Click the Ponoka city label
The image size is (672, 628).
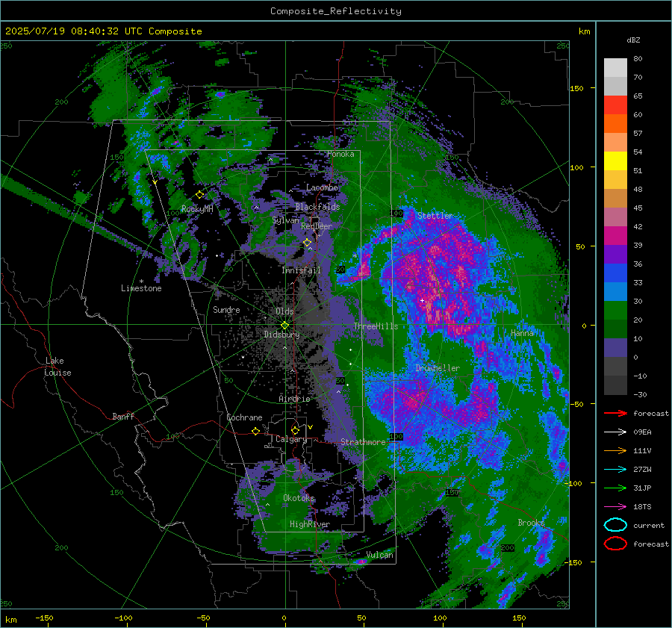tap(340, 154)
